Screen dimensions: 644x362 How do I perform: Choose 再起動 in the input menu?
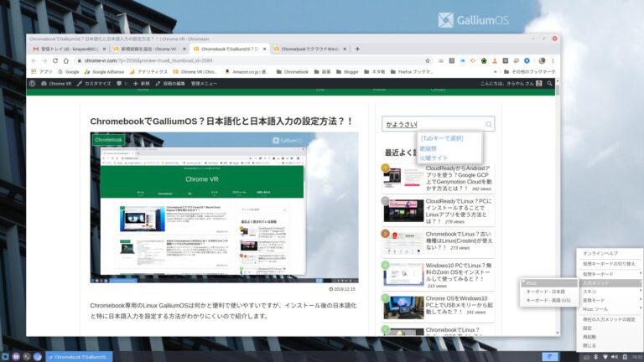pos(610,337)
